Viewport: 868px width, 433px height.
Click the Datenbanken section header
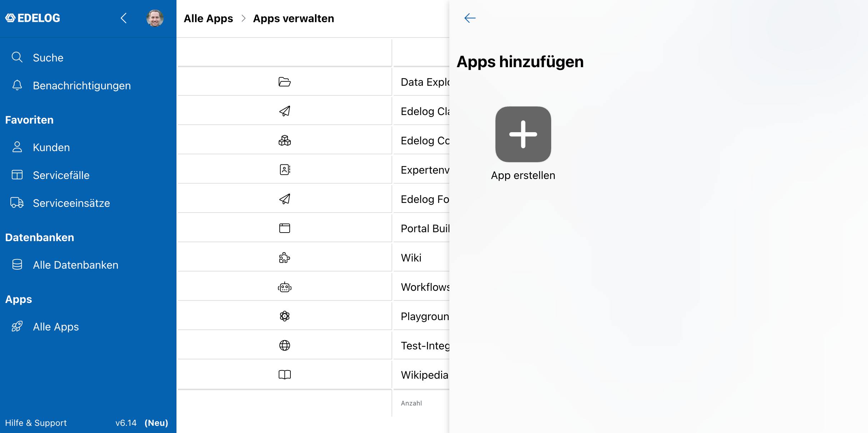tap(40, 238)
